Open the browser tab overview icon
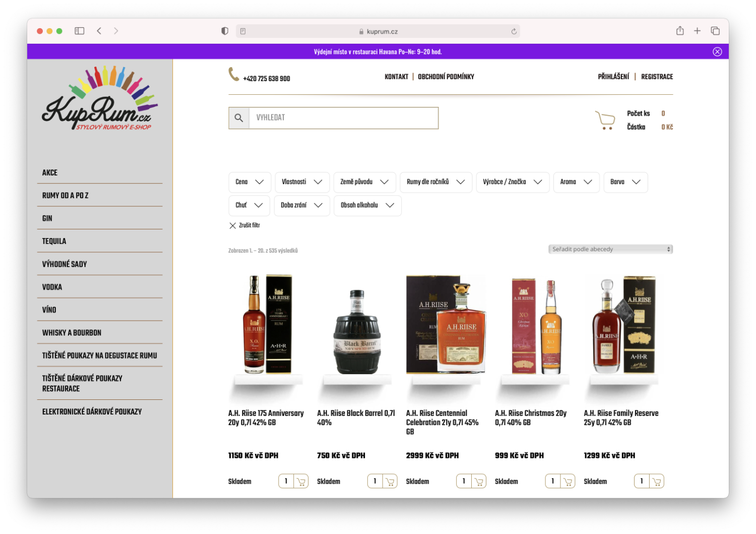The image size is (756, 534). click(x=715, y=30)
